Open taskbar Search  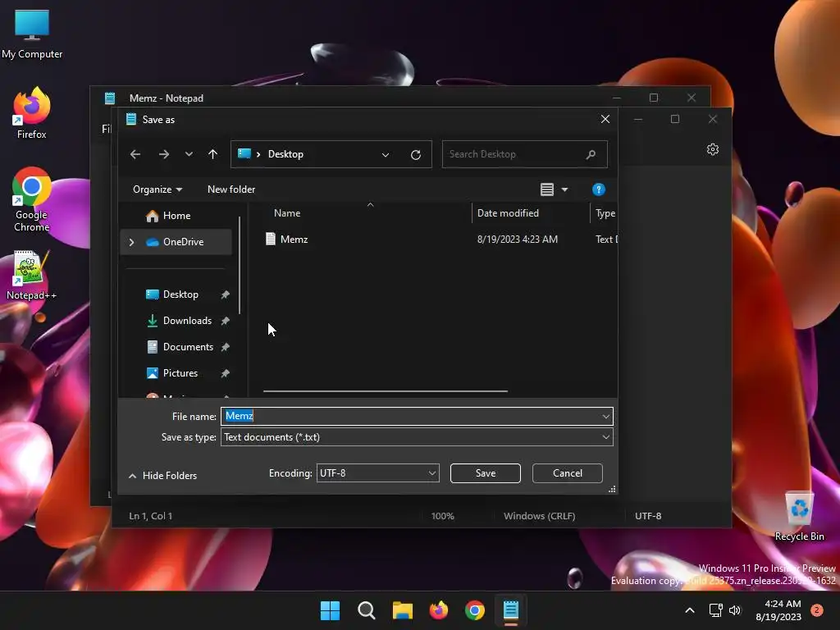367,610
